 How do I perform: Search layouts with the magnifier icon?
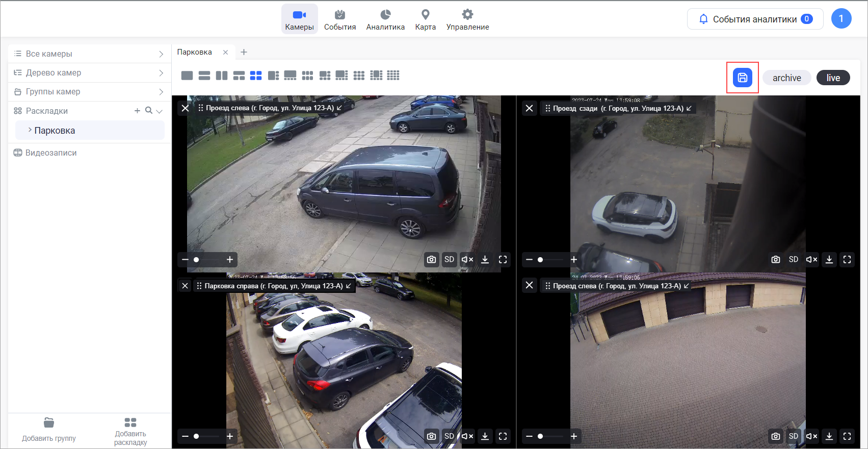click(x=149, y=110)
